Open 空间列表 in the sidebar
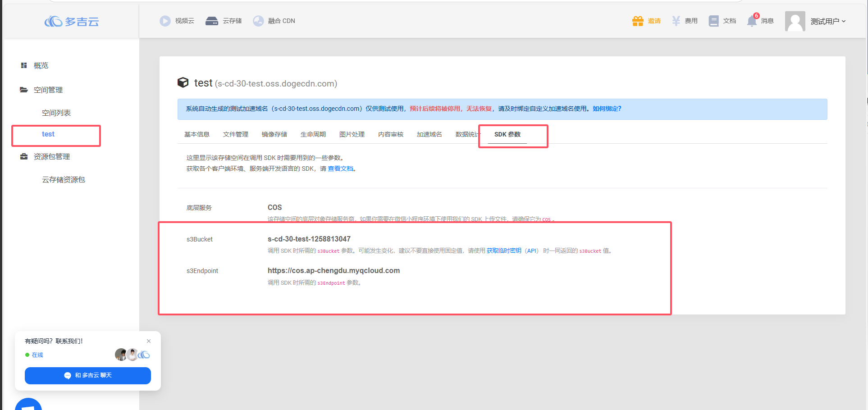The image size is (868, 410). click(56, 113)
